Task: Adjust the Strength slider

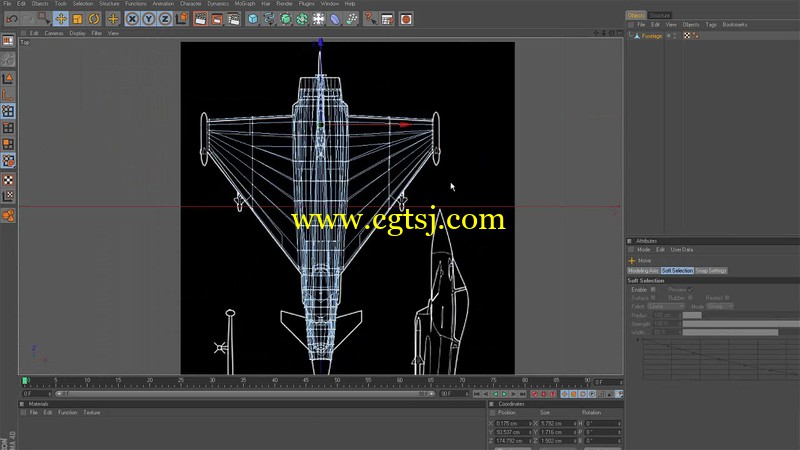Action: tap(741, 324)
